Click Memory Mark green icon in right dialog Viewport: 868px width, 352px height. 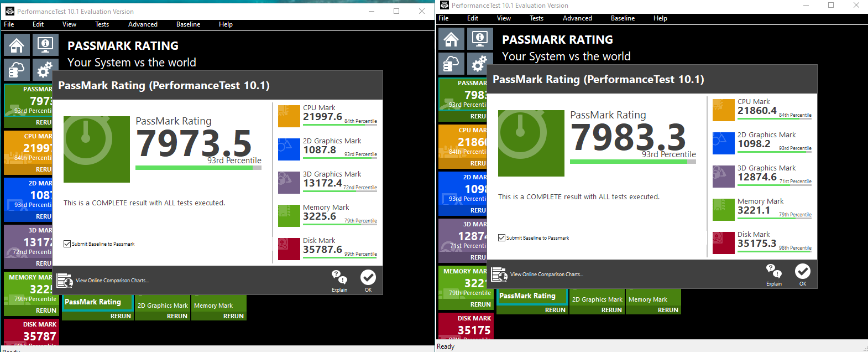pyautogui.click(x=723, y=210)
